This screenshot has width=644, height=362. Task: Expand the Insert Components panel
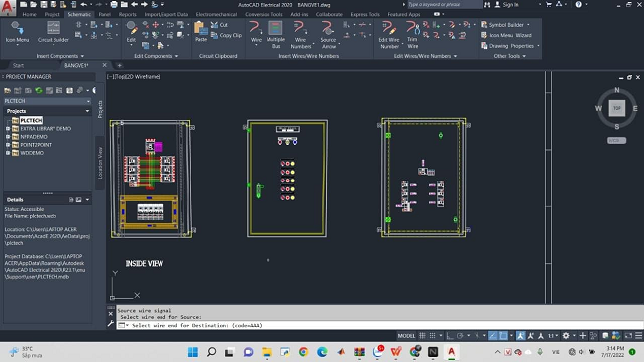click(x=60, y=56)
